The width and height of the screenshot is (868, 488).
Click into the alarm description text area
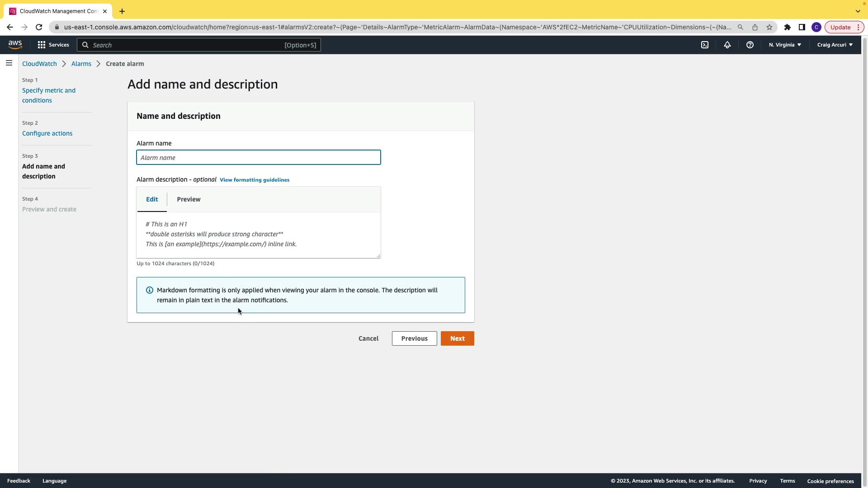(x=258, y=235)
